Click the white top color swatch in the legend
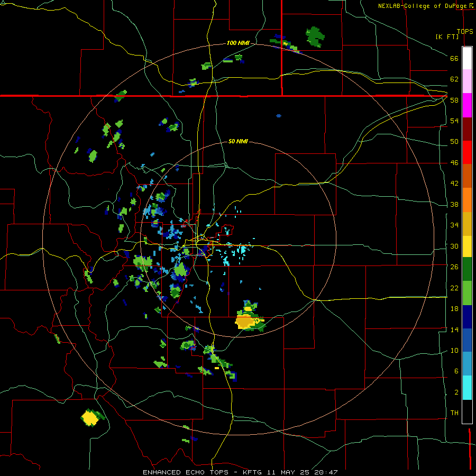This screenshot has height=476, width=476. 467,58
